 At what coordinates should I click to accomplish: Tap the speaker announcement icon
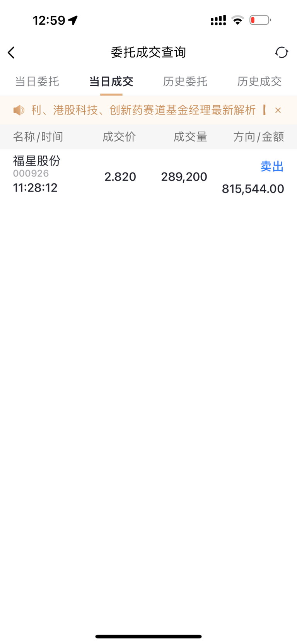[x=19, y=110]
